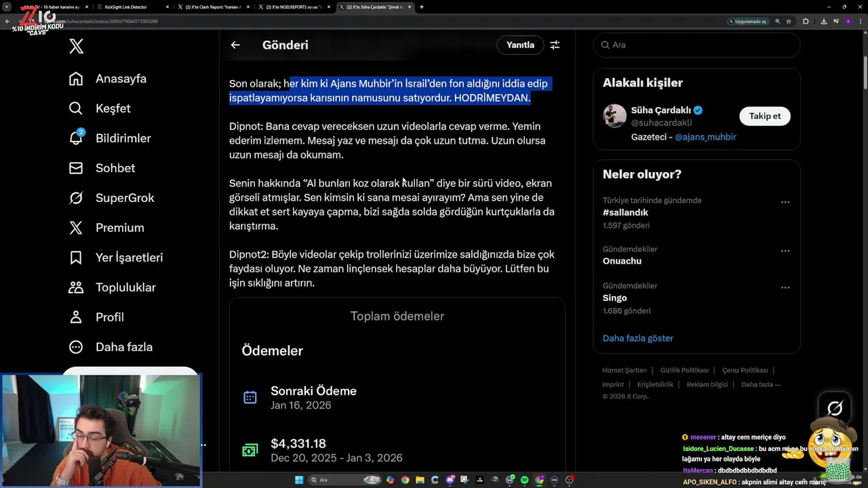
Task: Open a new browser tab
Action: click(x=422, y=7)
